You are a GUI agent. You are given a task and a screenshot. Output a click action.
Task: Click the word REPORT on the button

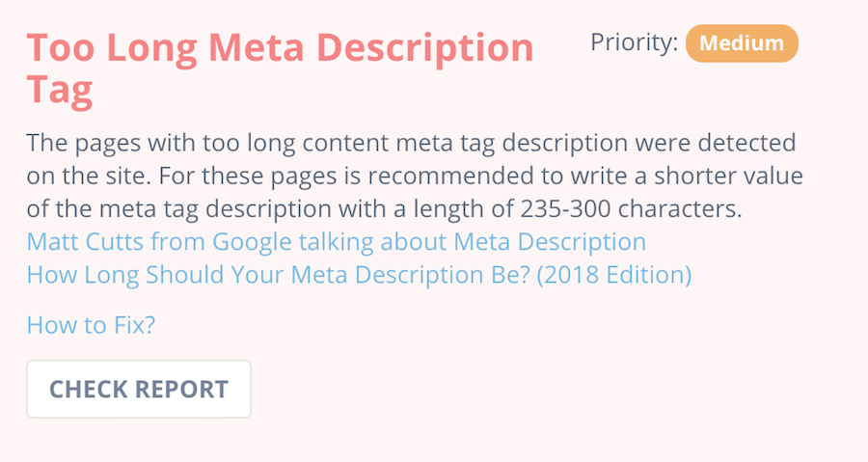182,390
